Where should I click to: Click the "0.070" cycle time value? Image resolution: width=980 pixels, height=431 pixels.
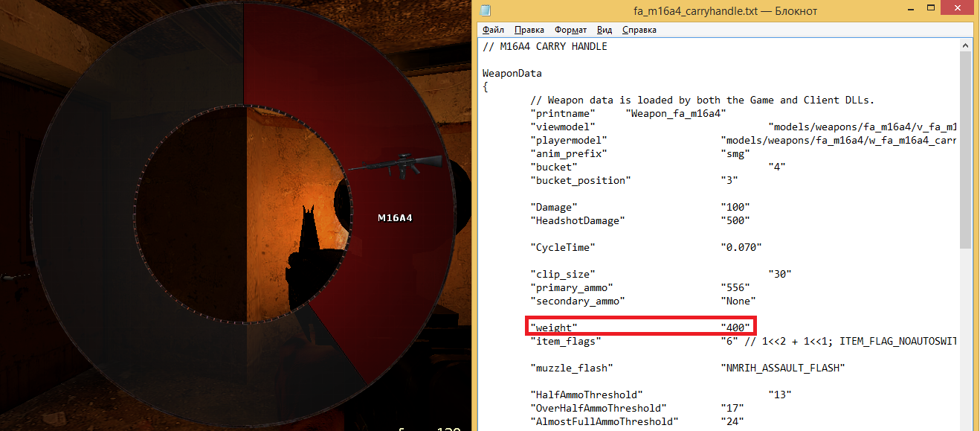point(741,247)
